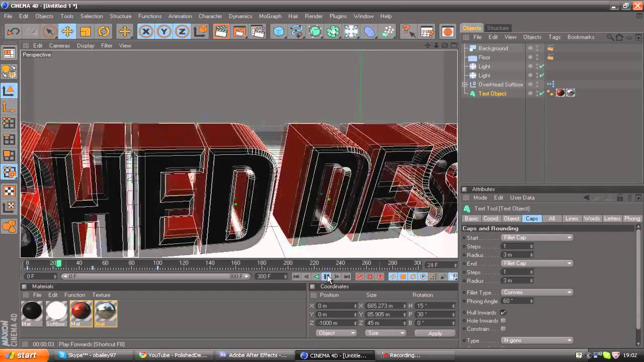Image resolution: width=644 pixels, height=362 pixels.
Task: Click the Go to End of animation button
Action: pyautogui.click(x=347, y=277)
